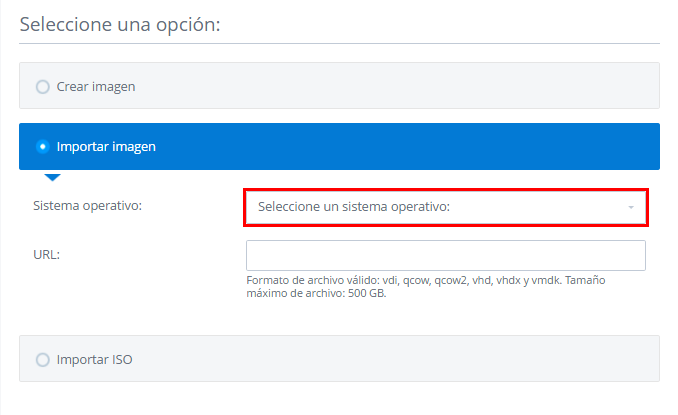Click the empty area right of Importar imagen label
Viewport: 678px width, 415px height.
(406, 147)
